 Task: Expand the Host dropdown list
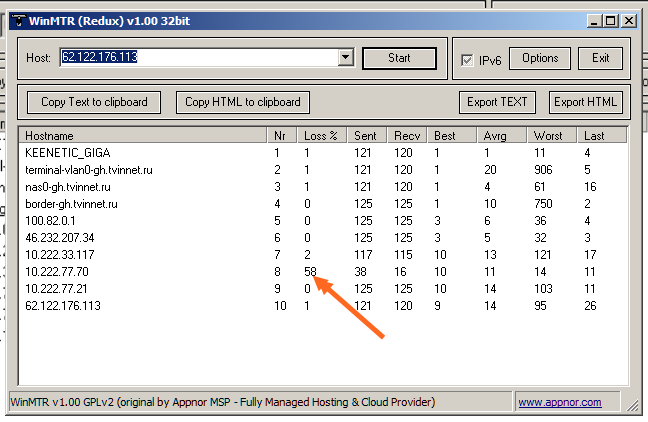click(346, 58)
